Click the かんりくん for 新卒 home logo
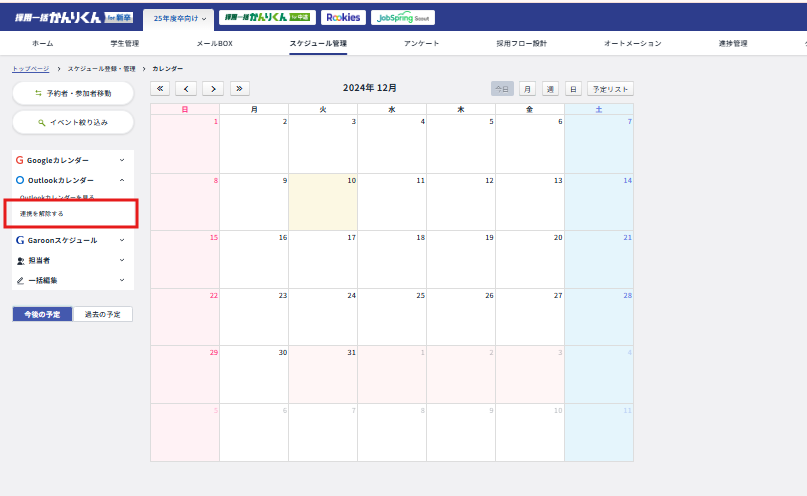807x496 pixels. (73, 17)
